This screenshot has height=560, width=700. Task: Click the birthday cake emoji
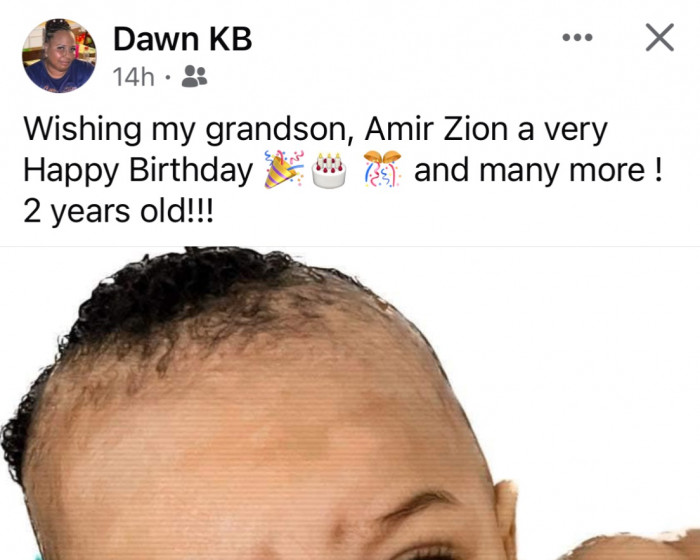(329, 170)
